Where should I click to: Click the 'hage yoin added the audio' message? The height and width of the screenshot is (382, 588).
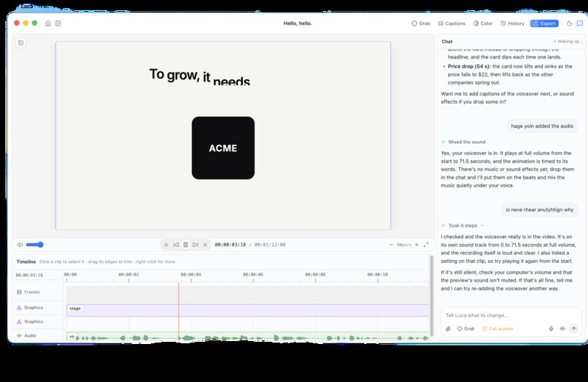[x=542, y=126]
